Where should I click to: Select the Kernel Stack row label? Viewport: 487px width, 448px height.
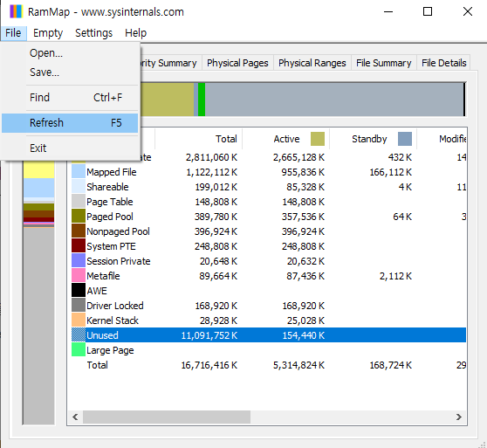(113, 320)
